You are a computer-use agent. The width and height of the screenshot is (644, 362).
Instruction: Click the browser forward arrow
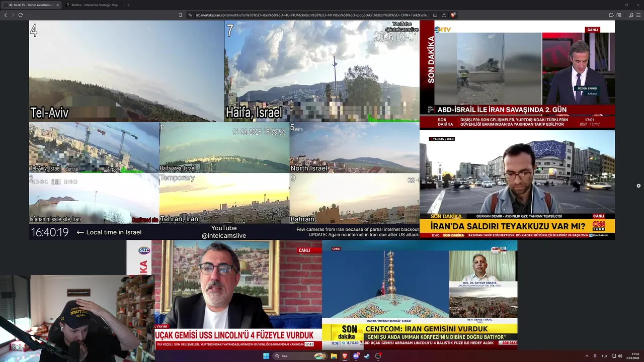pyautogui.click(x=13, y=15)
